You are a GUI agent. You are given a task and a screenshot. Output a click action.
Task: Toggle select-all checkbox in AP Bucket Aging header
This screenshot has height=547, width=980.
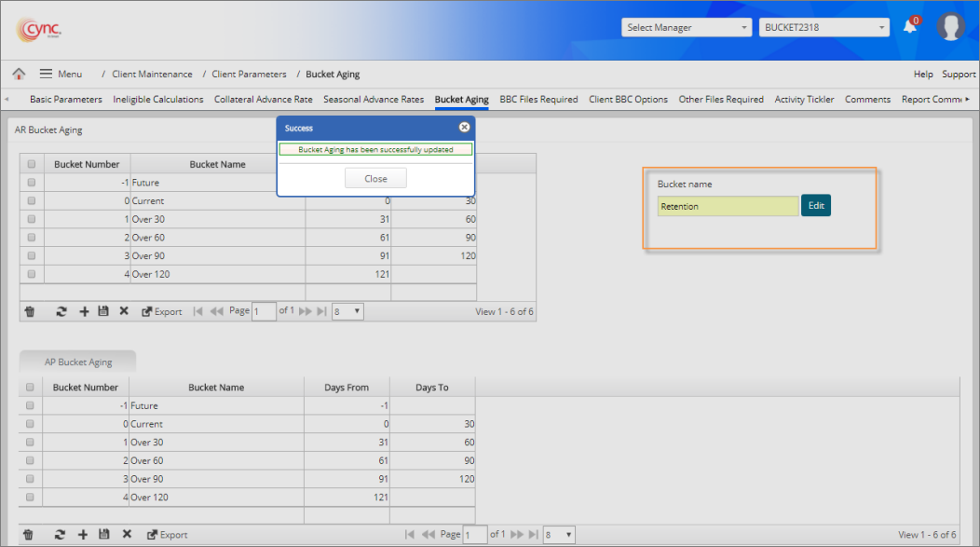31,388
